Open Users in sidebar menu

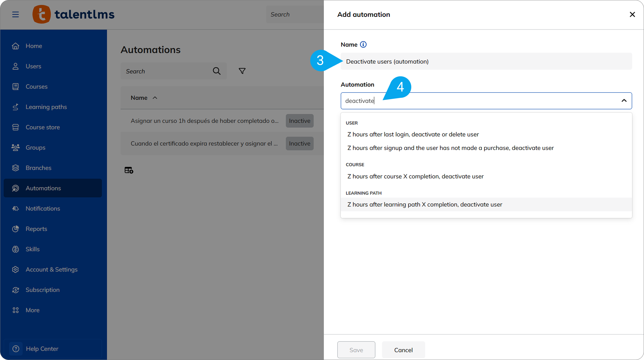[x=53, y=66]
